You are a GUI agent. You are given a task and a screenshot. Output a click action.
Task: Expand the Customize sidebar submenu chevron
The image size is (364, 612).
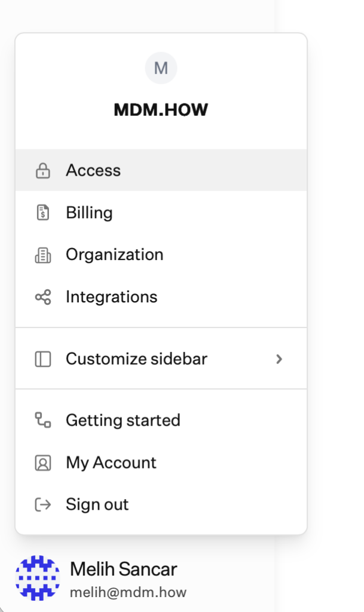coord(279,359)
